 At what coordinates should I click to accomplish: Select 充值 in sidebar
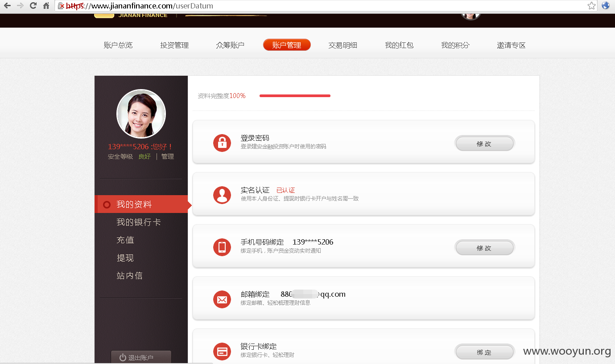[x=125, y=240]
